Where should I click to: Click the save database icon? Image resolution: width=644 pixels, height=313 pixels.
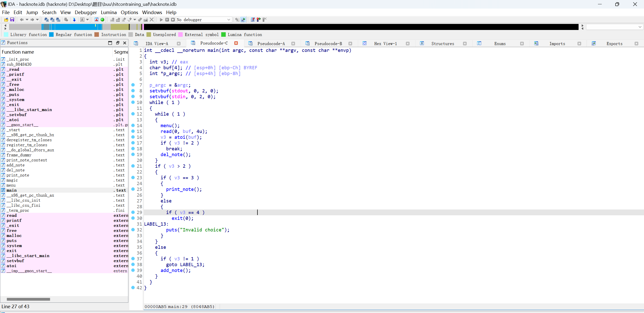pos(12,20)
